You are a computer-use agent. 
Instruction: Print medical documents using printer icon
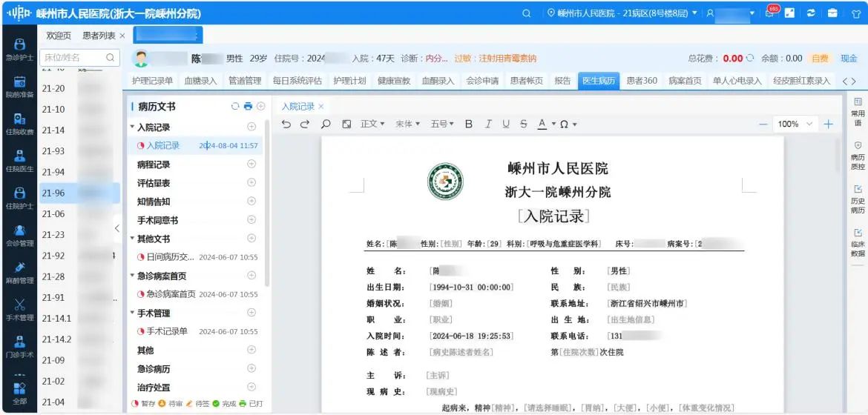[248, 107]
